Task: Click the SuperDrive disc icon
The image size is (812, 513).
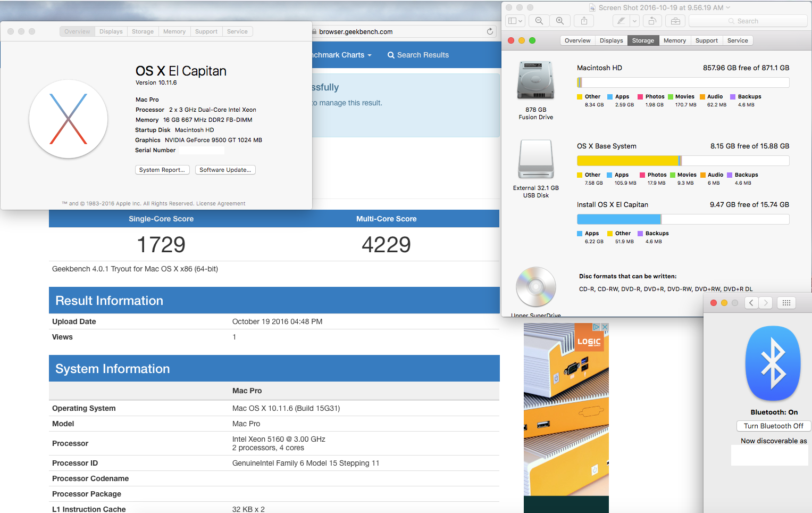Action: tap(536, 287)
